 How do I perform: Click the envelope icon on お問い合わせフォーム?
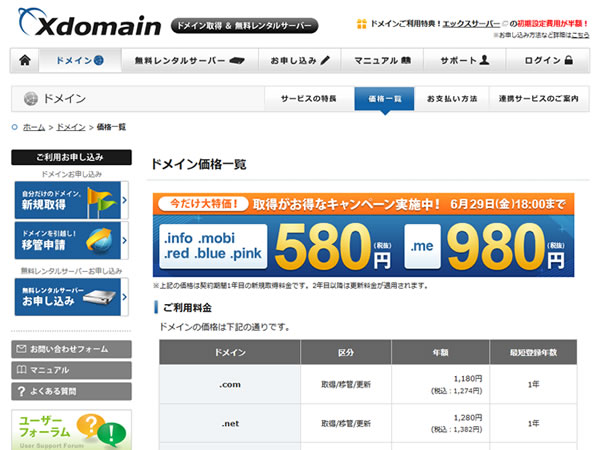click(21, 349)
